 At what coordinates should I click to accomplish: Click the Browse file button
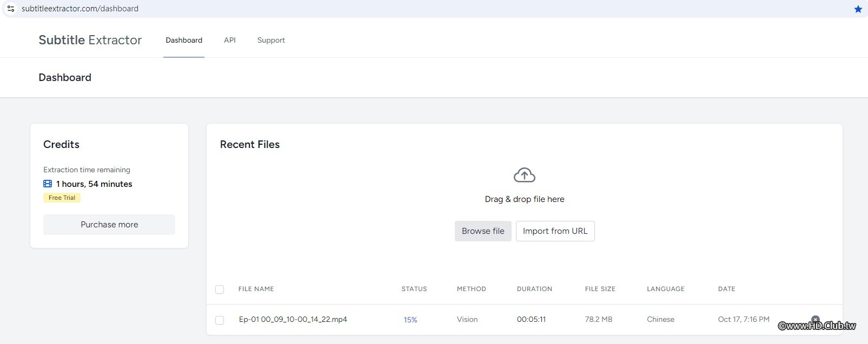pos(483,231)
